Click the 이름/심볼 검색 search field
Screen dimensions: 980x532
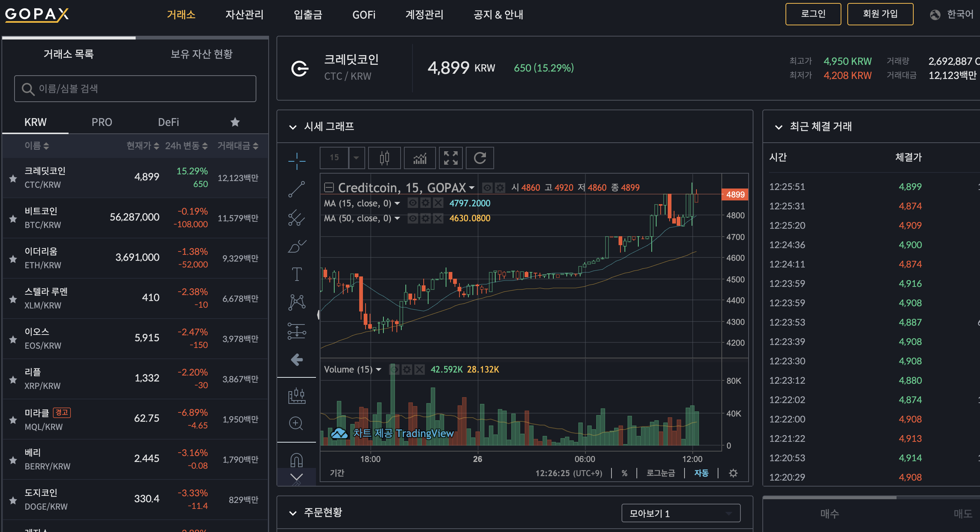coord(135,89)
